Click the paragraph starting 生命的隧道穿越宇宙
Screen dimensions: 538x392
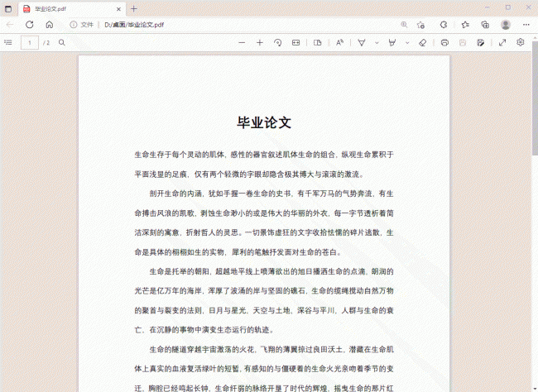coord(264,369)
